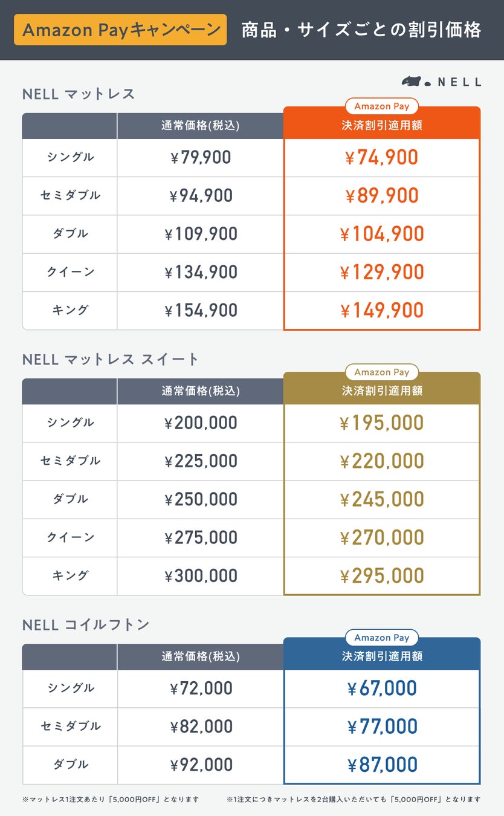Open the NELL マットレス スイート section heading
The height and width of the screenshot is (816, 504).
coord(111,359)
